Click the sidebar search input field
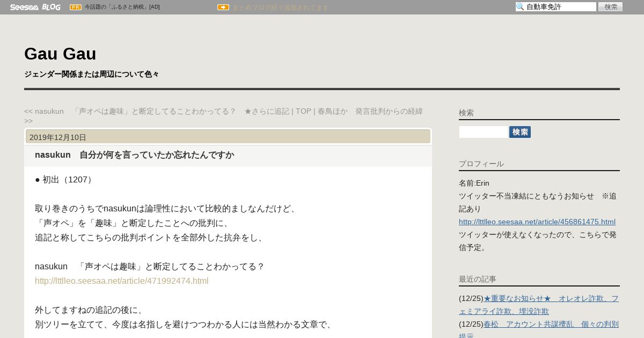Viewport: 644px width, 338px height. [484, 132]
